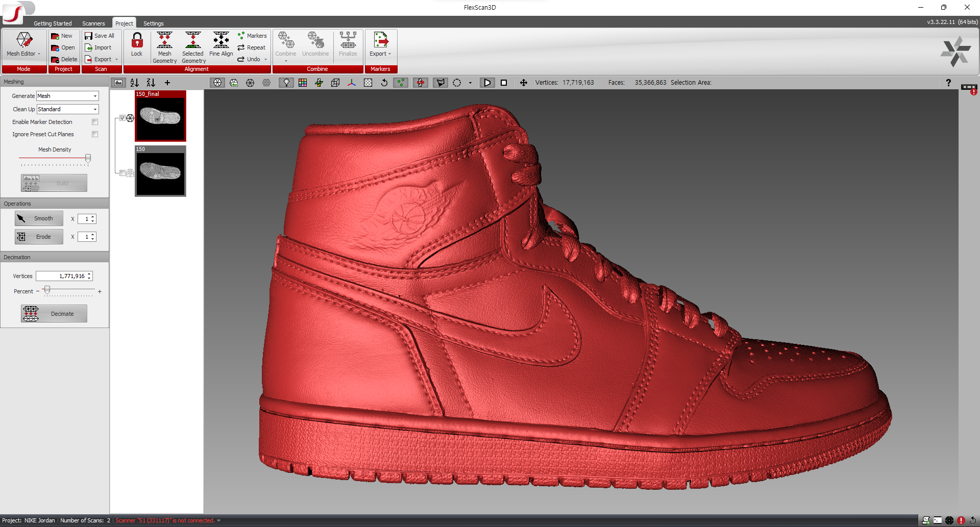Import a scan file
The height and width of the screenshot is (527, 980).
(98, 48)
